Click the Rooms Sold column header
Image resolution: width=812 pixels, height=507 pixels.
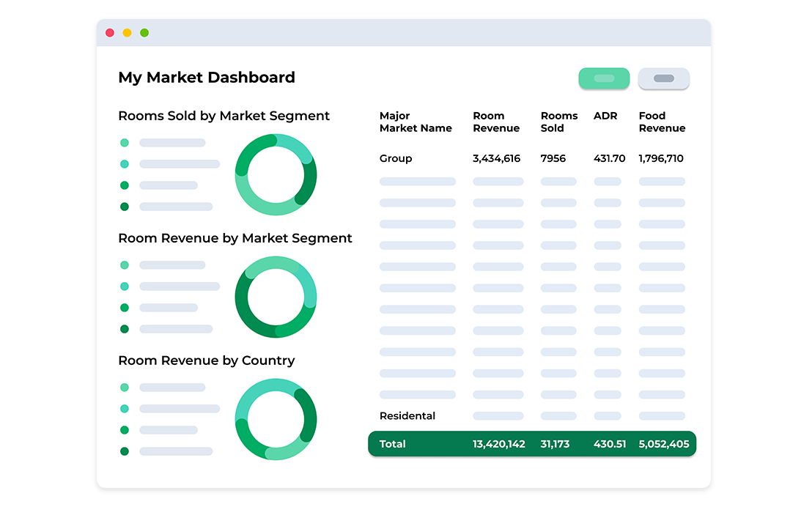coord(558,122)
